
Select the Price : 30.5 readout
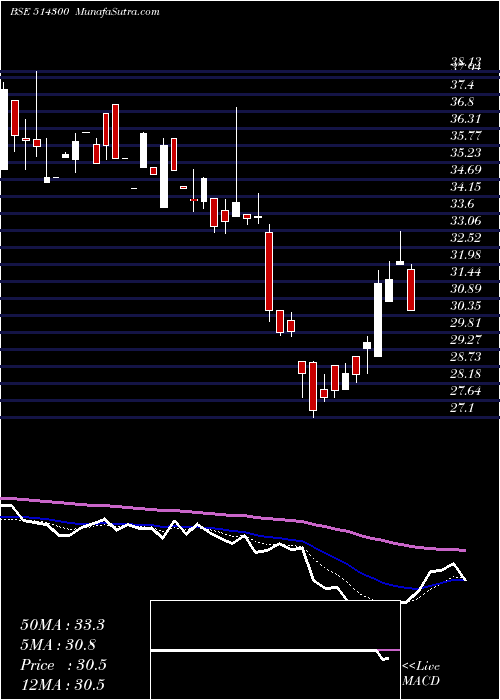[x=63, y=665]
